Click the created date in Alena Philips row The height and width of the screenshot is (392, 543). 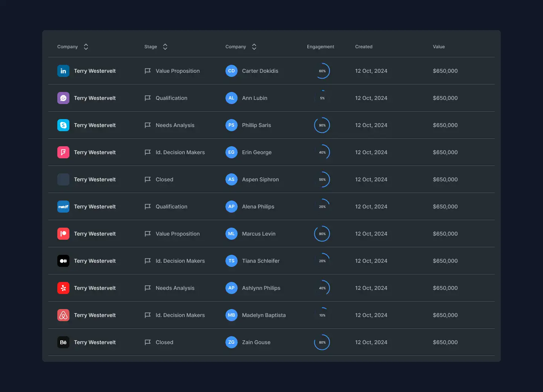click(371, 207)
